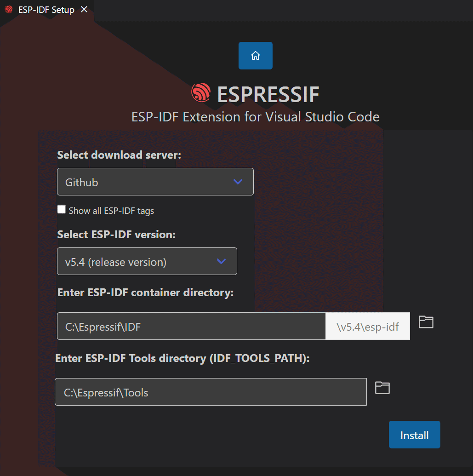Click the Install button
Viewport: 473px width, 476px height.
tap(414, 435)
